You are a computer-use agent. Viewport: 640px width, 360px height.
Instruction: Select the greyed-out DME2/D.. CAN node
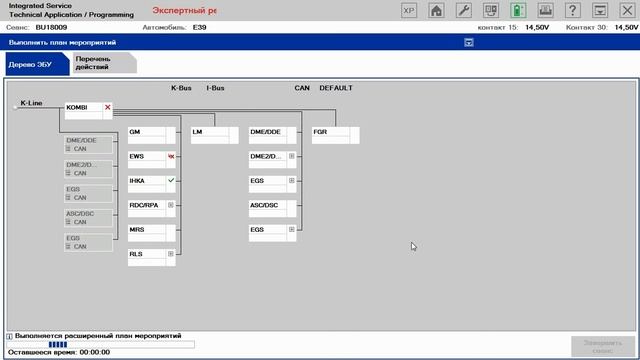coord(88,169)
